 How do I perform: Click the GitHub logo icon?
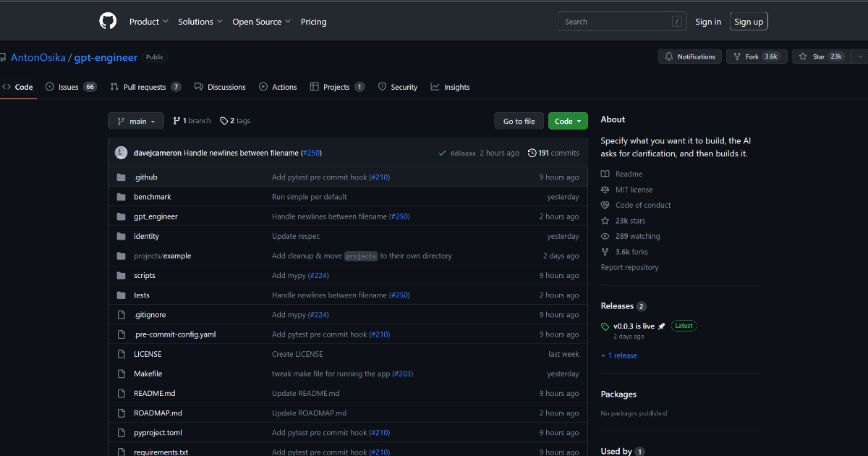(108, 21)
